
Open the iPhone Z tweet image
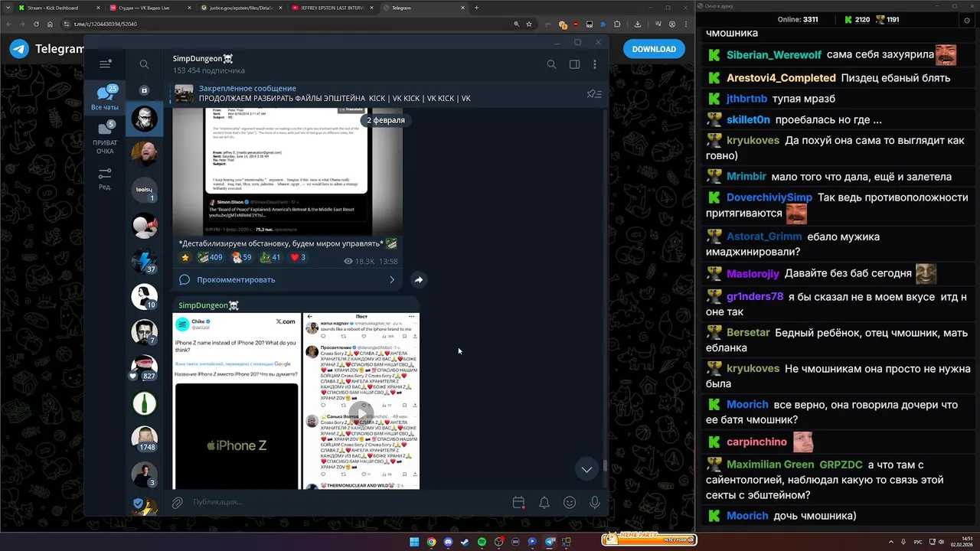[x=237, y=401]
